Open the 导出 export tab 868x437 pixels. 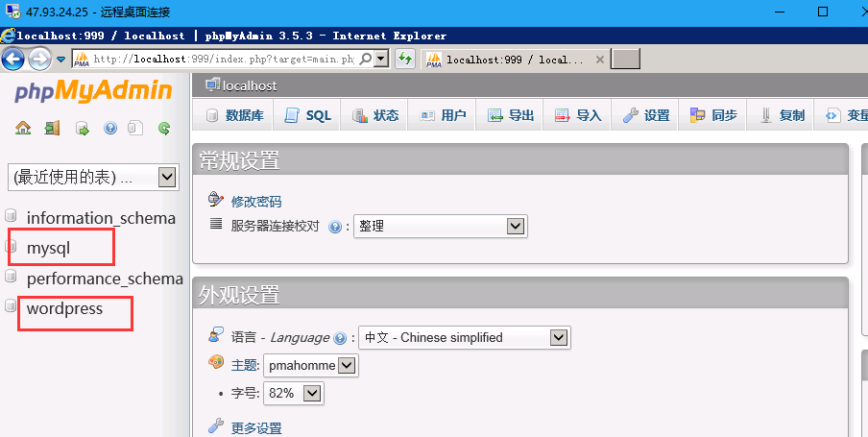511,115
